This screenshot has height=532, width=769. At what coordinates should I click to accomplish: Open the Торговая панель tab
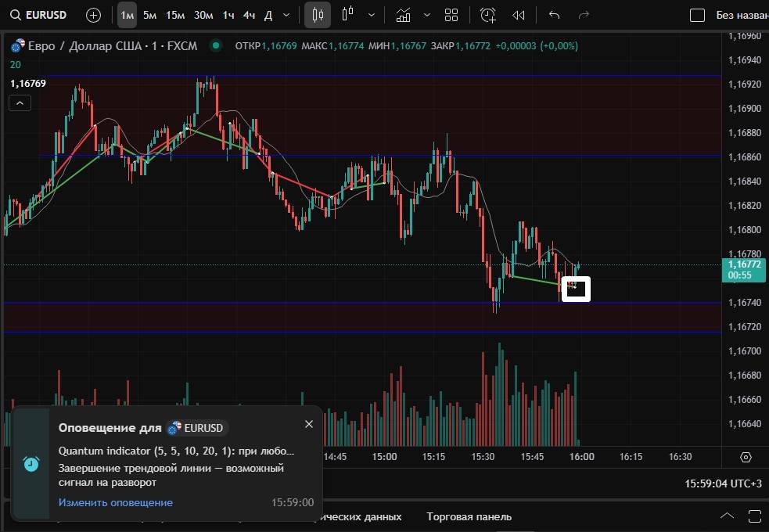[469, 516]
